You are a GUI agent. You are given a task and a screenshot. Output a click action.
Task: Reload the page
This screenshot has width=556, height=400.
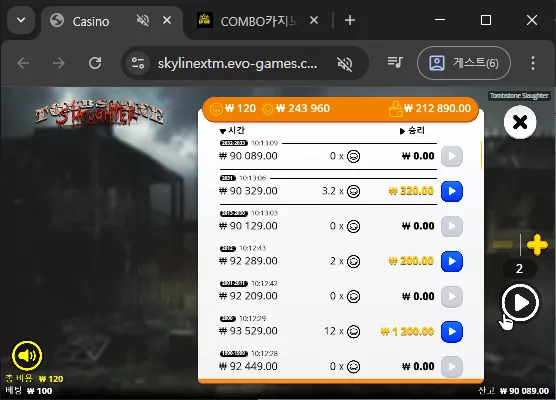[95, 63]
